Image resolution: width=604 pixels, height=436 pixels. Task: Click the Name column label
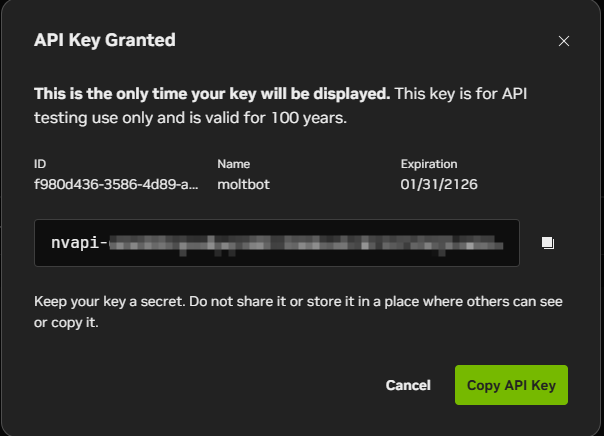233,163
